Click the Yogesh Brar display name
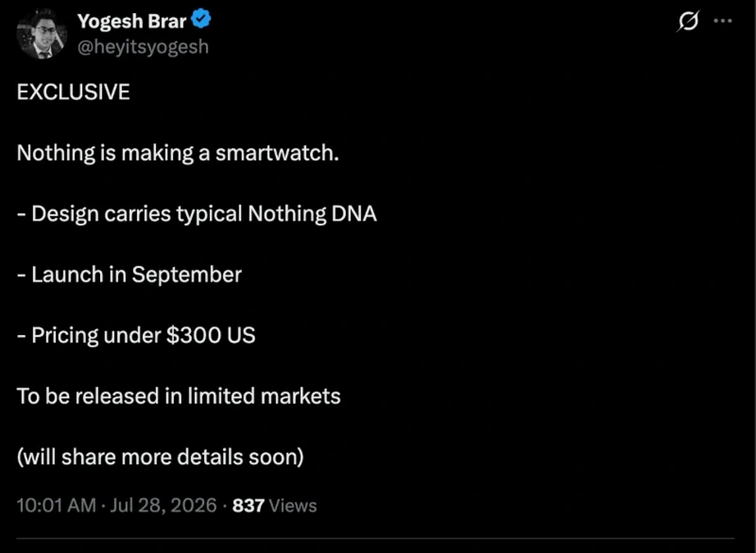 tap(132, 20)
